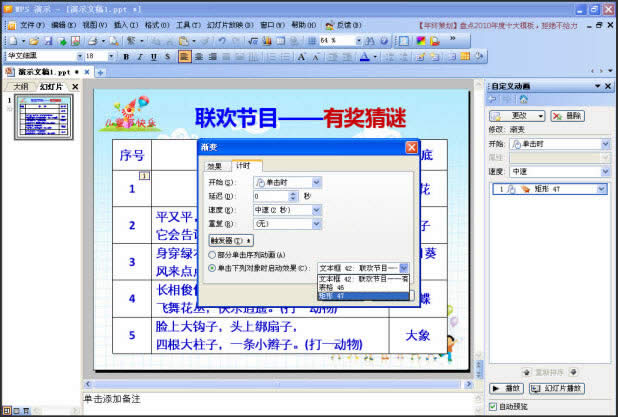Click the 删除 button in animation pane
Viewport: 618px width, 417px height.
click(x=569, y=116)
